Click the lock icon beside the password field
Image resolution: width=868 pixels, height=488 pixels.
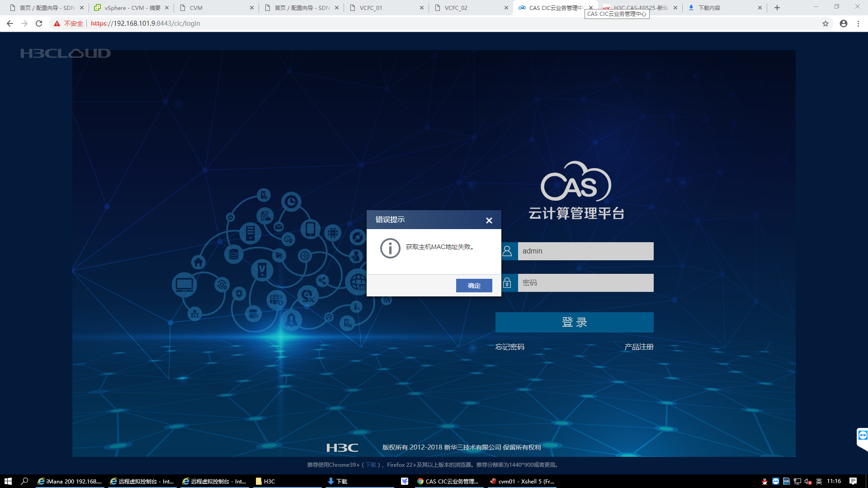click(507, 283)
